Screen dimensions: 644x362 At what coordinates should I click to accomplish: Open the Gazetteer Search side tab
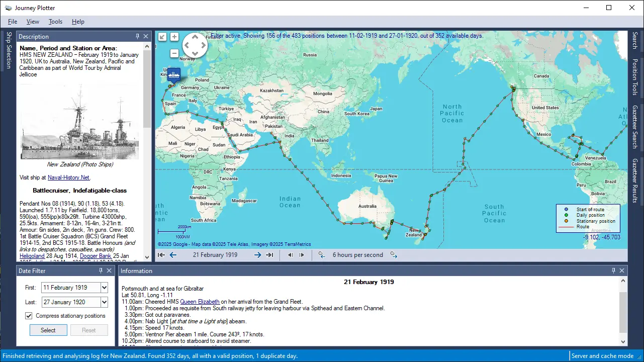tap(635, 127)
